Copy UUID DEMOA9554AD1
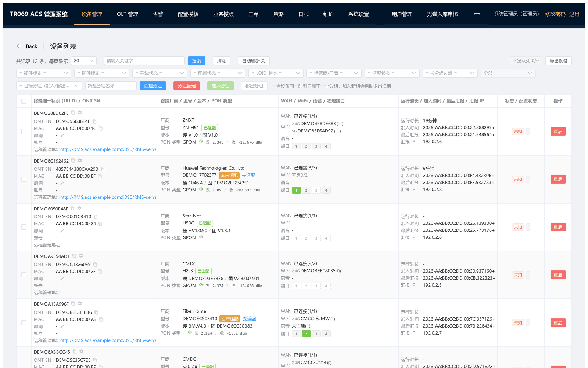This screenshot has width=588, height=368. [x=74, y=256]
